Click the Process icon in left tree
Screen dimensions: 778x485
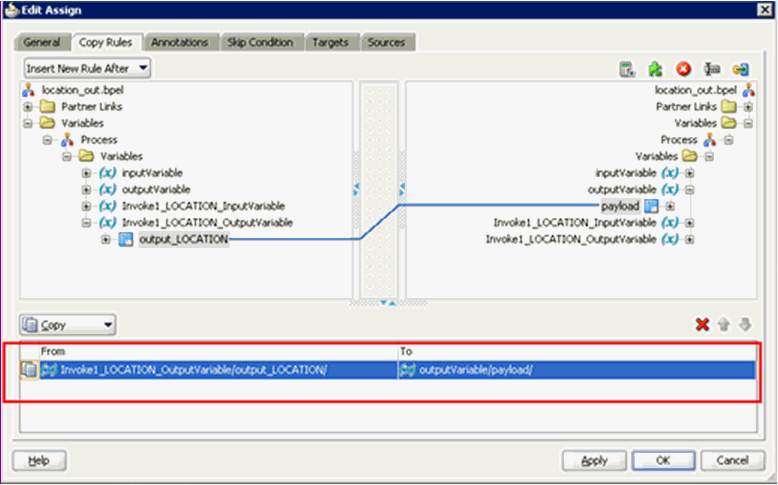click(x=67, y=140)
